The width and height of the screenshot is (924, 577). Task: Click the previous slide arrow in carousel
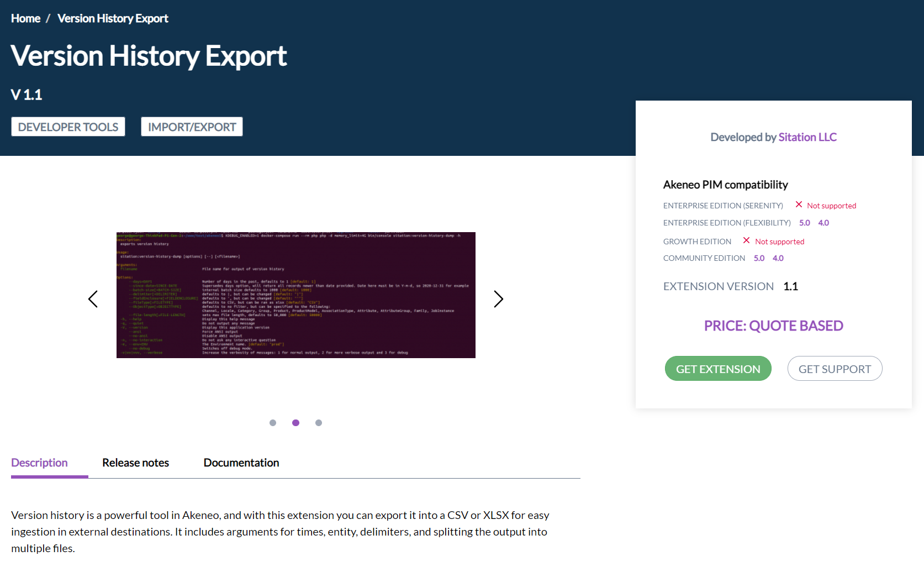(93, 299)
